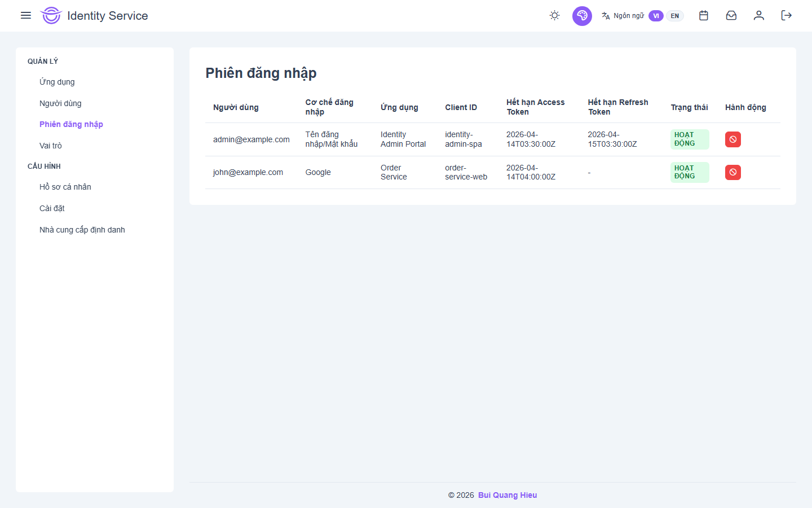Revoke john@example.com session
This screenshot has width=812, height=508.
(732, 172)
